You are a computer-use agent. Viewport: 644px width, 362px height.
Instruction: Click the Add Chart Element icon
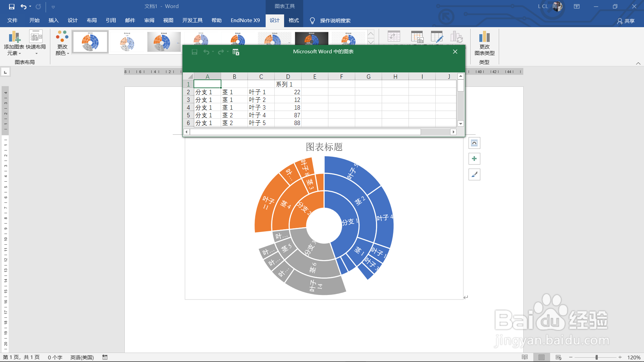[14, 37]
